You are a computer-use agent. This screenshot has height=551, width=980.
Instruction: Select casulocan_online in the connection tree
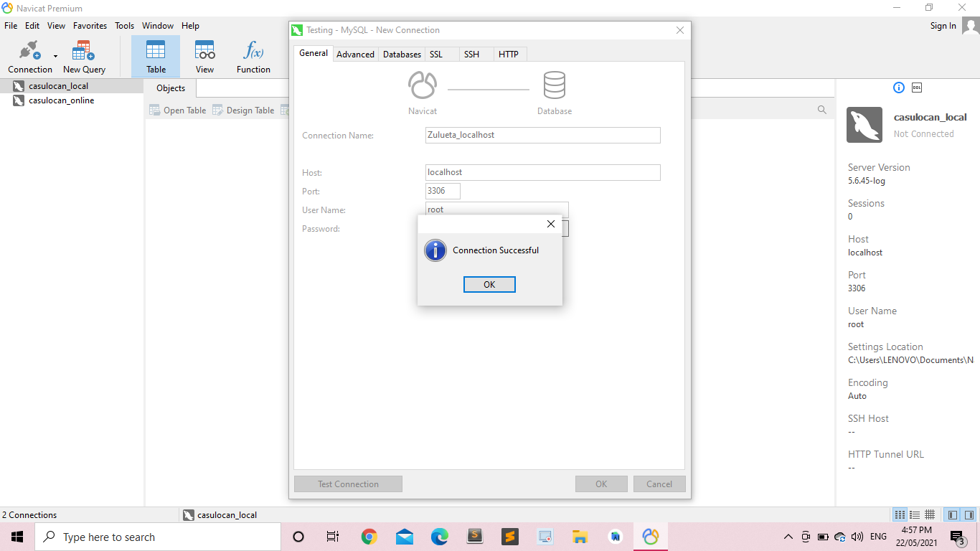[x=61, y=100]
